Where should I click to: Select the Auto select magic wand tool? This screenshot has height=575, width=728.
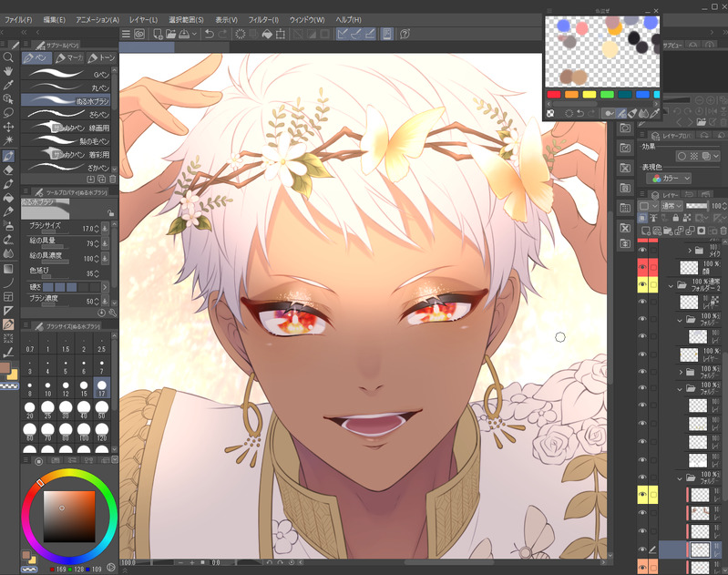(x=8, y=140)
